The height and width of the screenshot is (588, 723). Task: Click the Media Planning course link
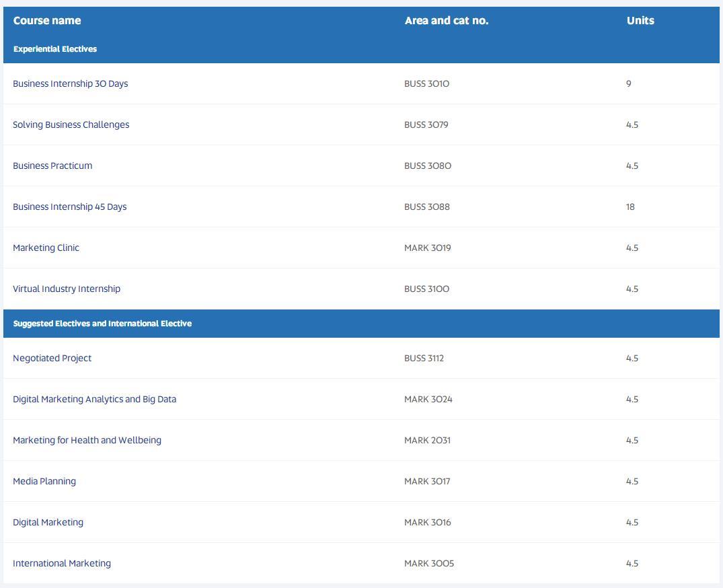click(44, 481)
